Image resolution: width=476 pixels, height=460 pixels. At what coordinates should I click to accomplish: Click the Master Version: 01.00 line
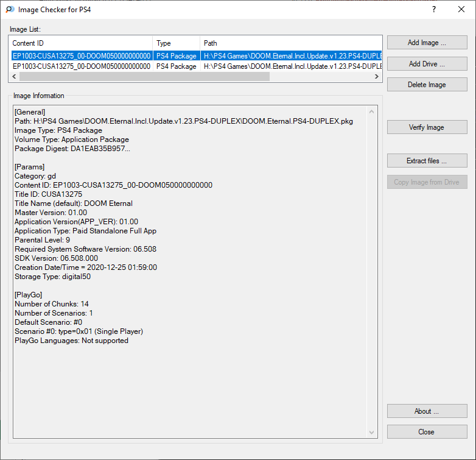[x=51, y=213]
